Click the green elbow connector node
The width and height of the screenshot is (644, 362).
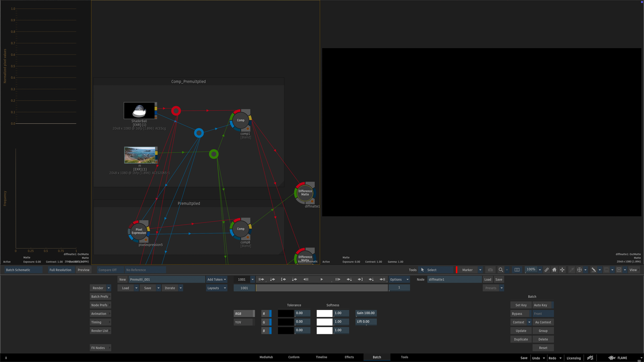[214, 154]
